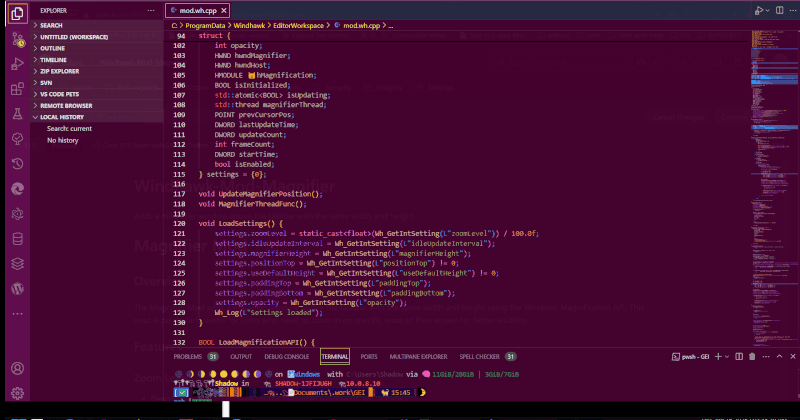800x420 pixels.
Task: Open the Run and Debug view
Action: 17,64
